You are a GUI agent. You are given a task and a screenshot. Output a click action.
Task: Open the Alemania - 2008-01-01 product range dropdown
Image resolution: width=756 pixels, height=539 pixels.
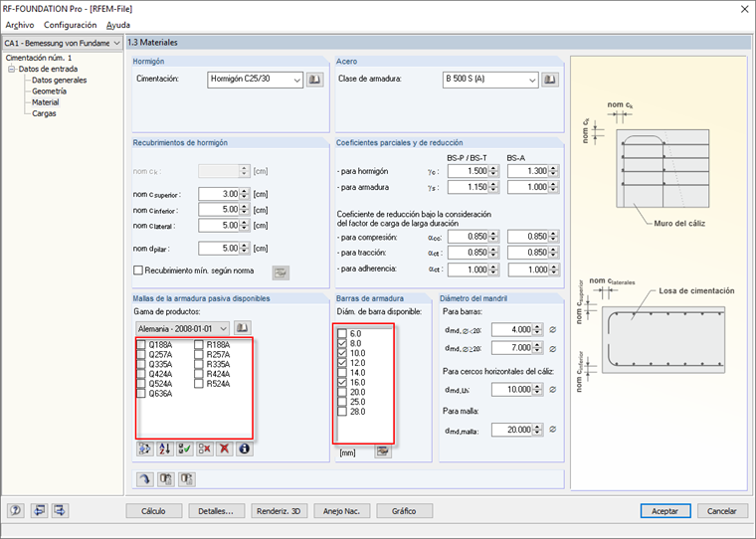(223, 329)
